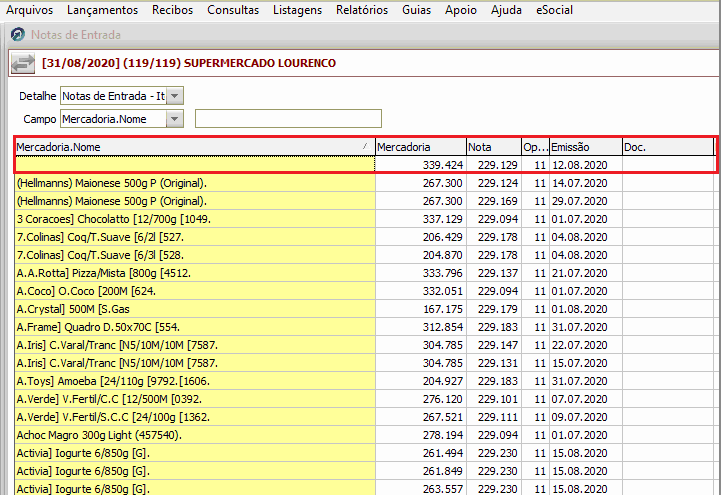Sort by Mercadoria.Nome column header
The height and width of the screenshot is (495, 721).
click(195, 147)
